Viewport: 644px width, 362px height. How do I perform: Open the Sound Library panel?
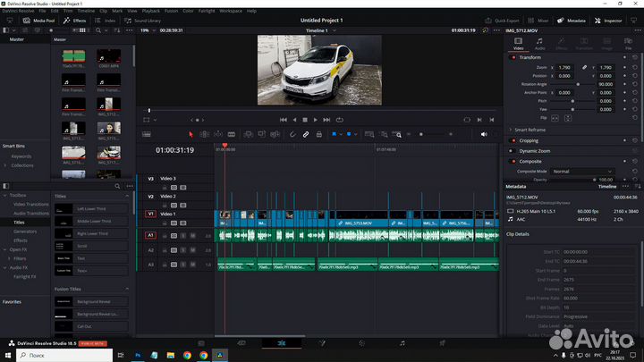point(145,19)
